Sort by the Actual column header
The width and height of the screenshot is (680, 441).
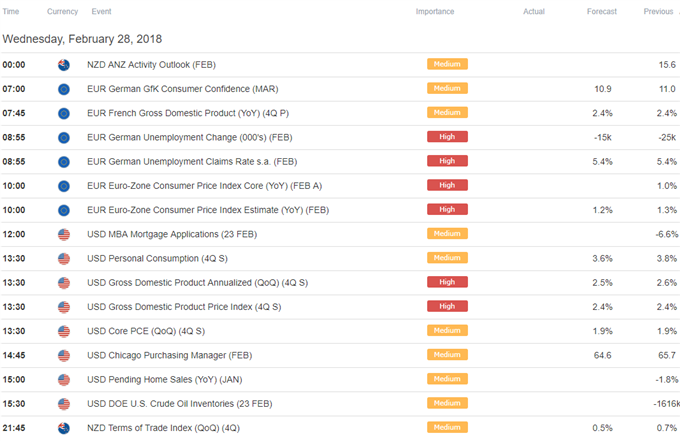pos(534,12)
